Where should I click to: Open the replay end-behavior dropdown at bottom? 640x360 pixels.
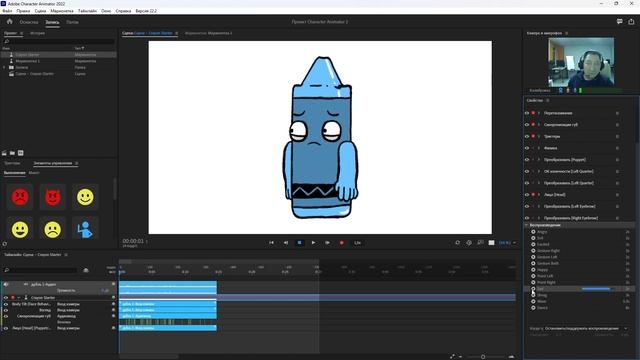tap(586, 328)
